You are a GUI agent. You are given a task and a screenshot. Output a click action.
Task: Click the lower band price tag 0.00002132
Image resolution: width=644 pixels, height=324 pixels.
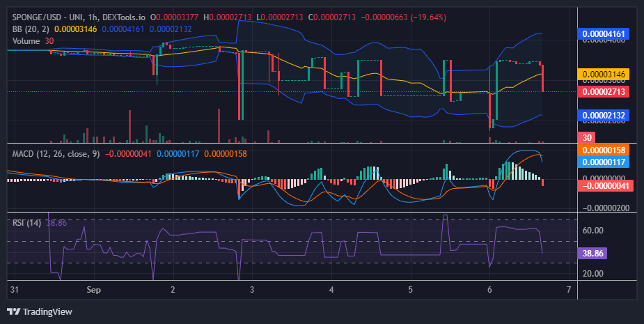coord(604,115)
